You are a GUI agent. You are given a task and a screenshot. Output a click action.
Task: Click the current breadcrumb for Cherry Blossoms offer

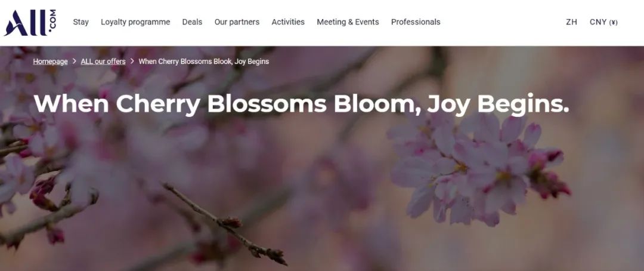[x=204, y=61]
